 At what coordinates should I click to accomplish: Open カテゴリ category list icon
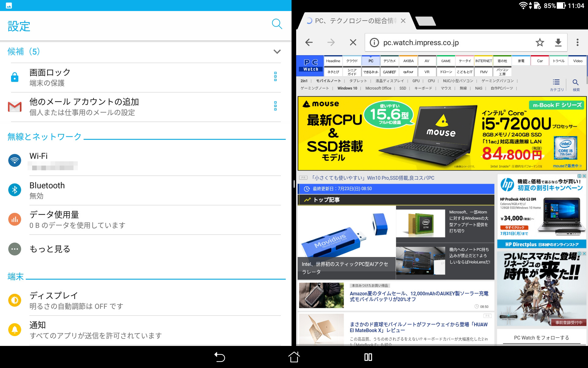tap(556, 85)
